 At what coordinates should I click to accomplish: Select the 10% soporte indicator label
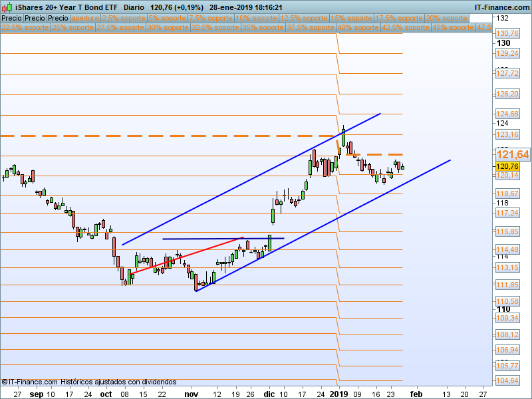256,18
